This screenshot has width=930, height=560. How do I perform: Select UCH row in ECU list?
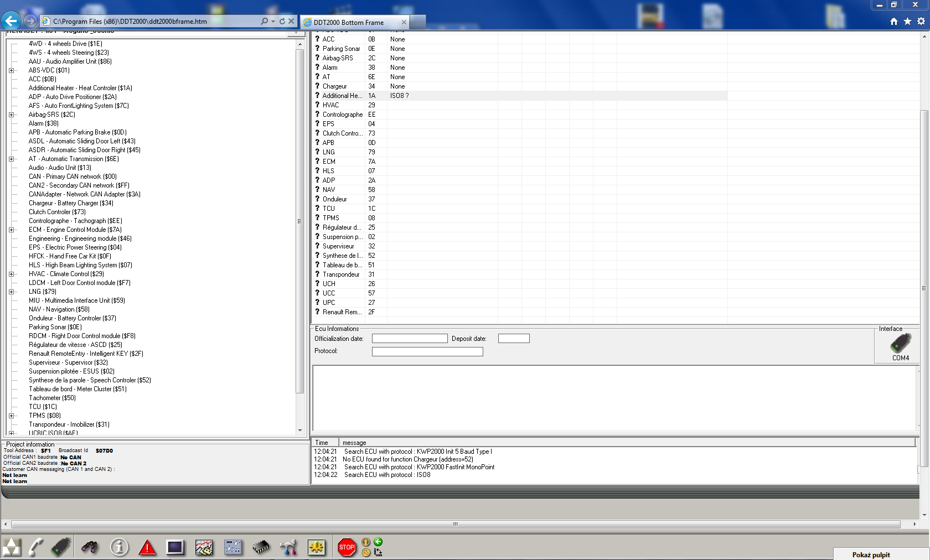click(x=329, y=284)
